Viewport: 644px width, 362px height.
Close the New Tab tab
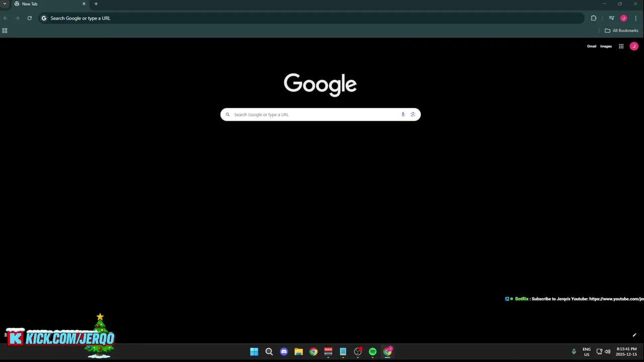(84, 4)
